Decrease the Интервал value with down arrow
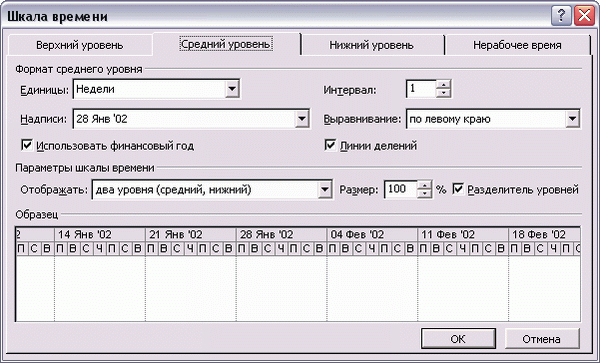This screenshot has height=363, width=600. point(443,93)
